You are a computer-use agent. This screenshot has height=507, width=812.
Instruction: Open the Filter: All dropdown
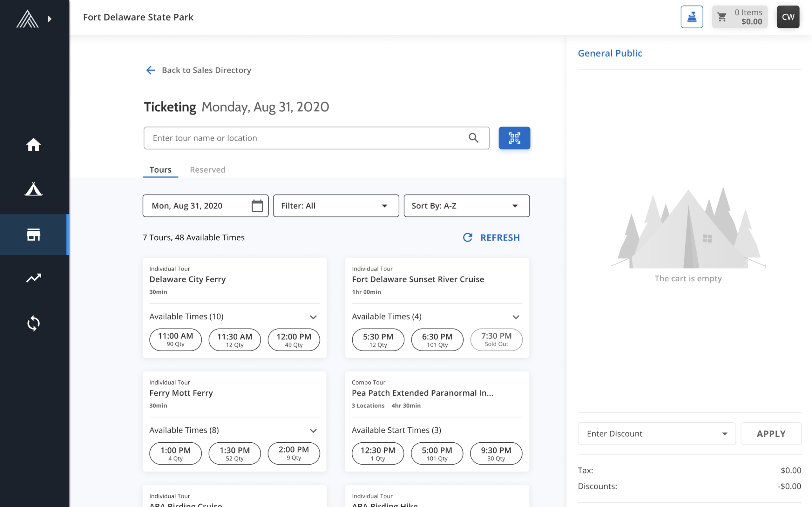tap(336, 206)
